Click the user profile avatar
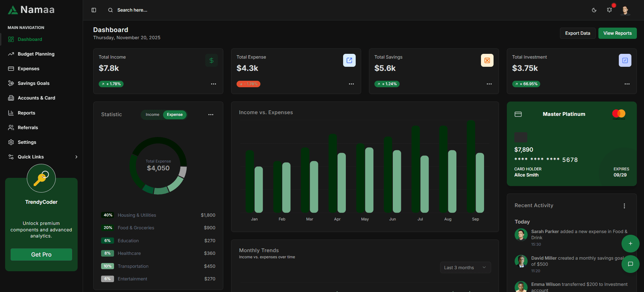This screenshot has width=644, height=292. 625,10
